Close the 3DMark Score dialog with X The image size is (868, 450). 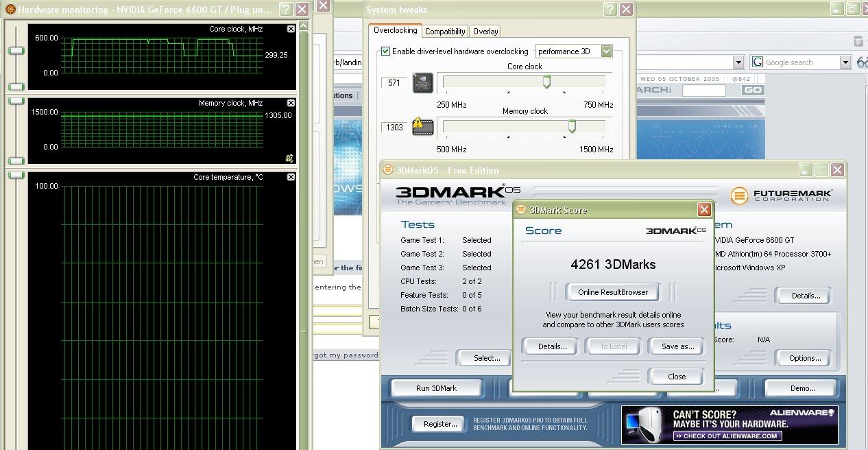click(704, 210)
